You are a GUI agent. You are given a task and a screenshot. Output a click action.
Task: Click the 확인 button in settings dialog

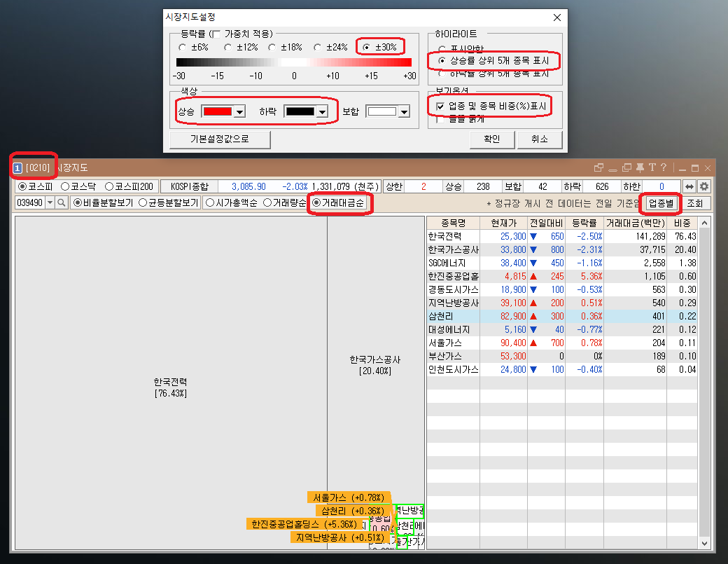492,139
